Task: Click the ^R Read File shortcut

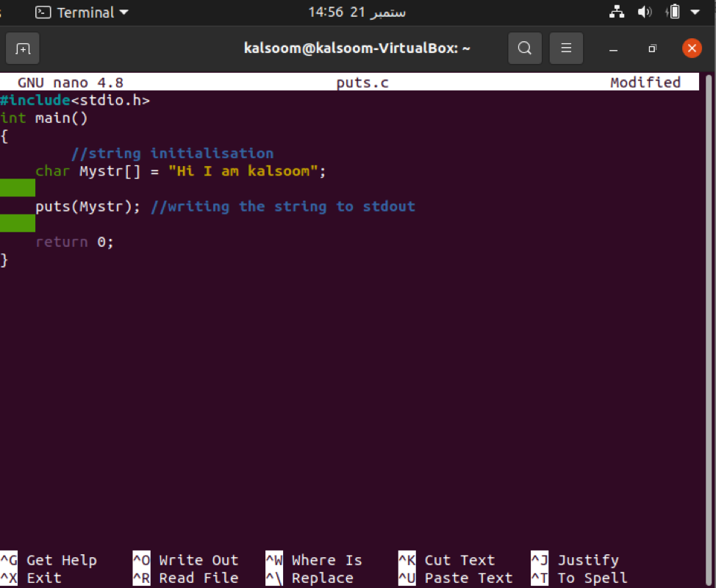Action: point(185,578)
